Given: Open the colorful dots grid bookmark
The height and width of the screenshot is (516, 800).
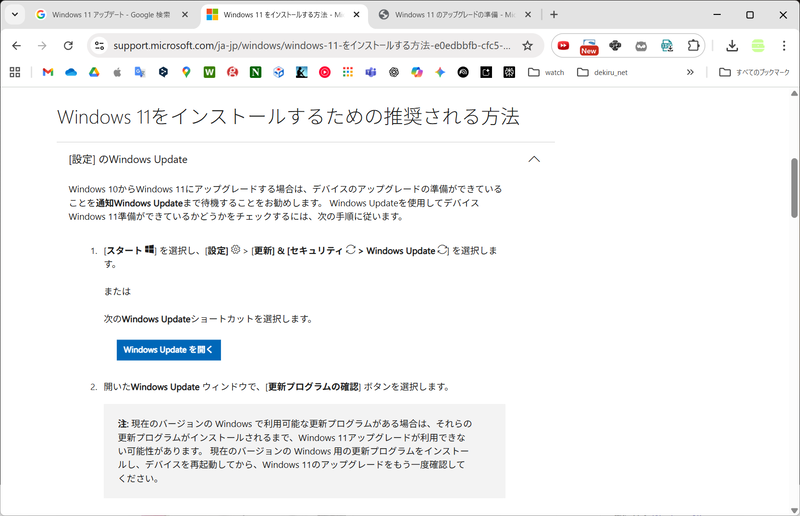Looking at the screenshot, I should click(x=348, y=72).
